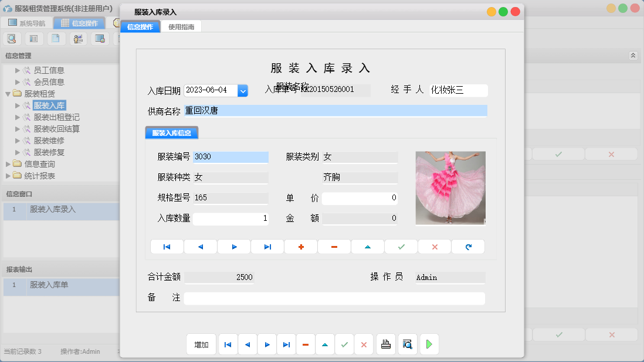Viewport: 644px width, 362px height.
Task: Switch to the 使用指南 tab
Action: [181, 26]
